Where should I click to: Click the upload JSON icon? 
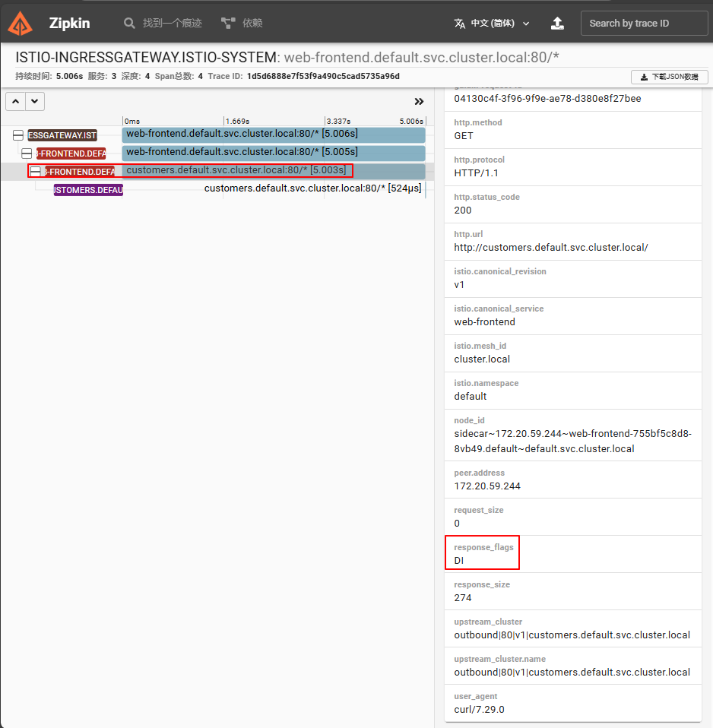pos(557,24)
